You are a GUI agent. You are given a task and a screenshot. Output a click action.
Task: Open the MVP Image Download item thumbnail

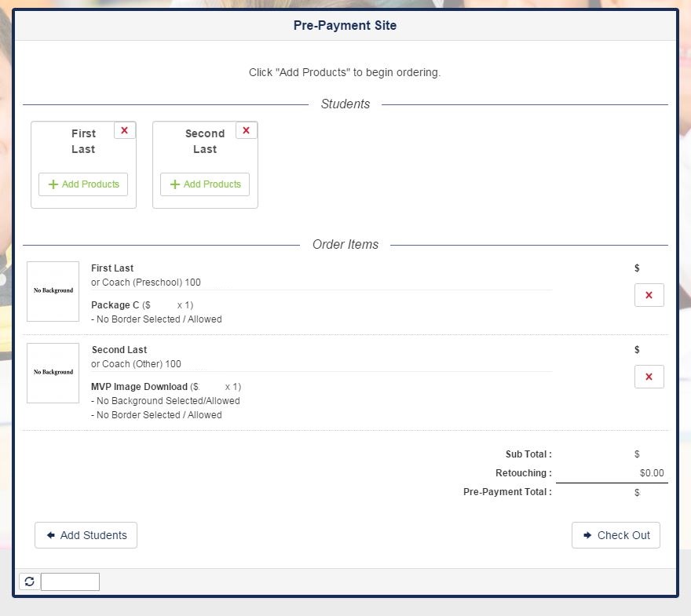point(53,373)
